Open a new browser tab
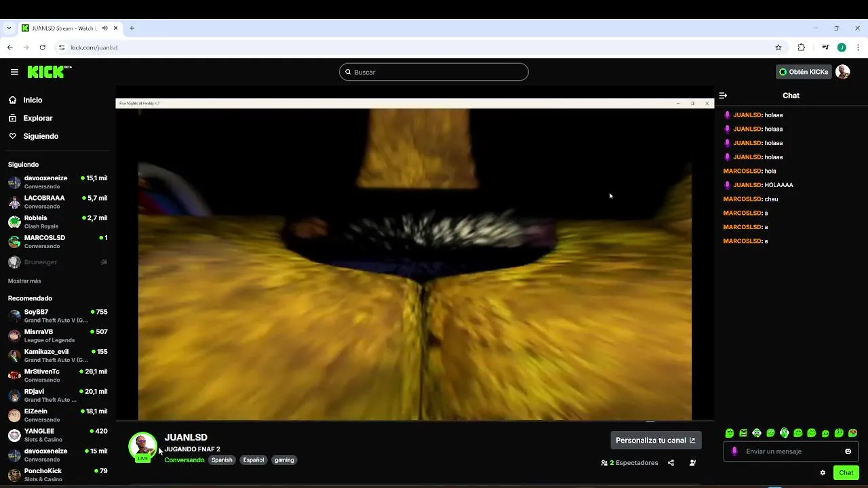This screenshot has width=868, height=488. click(132, 28)
